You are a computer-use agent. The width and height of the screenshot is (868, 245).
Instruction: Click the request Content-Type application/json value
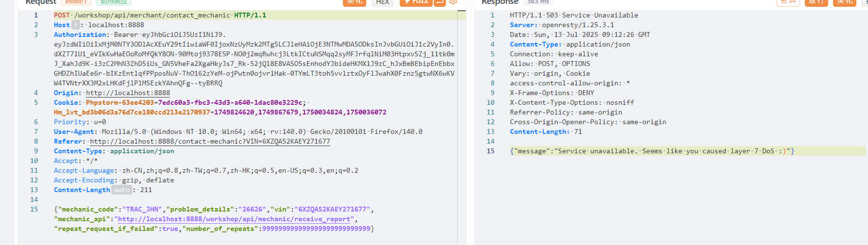(142, 151)
